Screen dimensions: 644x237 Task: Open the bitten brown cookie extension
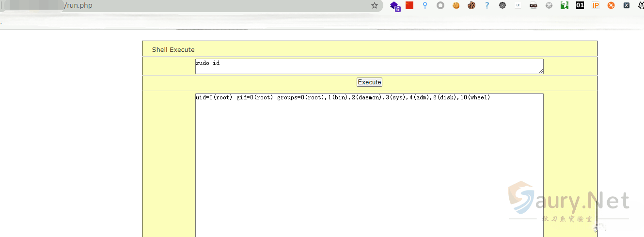coord(471,6)
